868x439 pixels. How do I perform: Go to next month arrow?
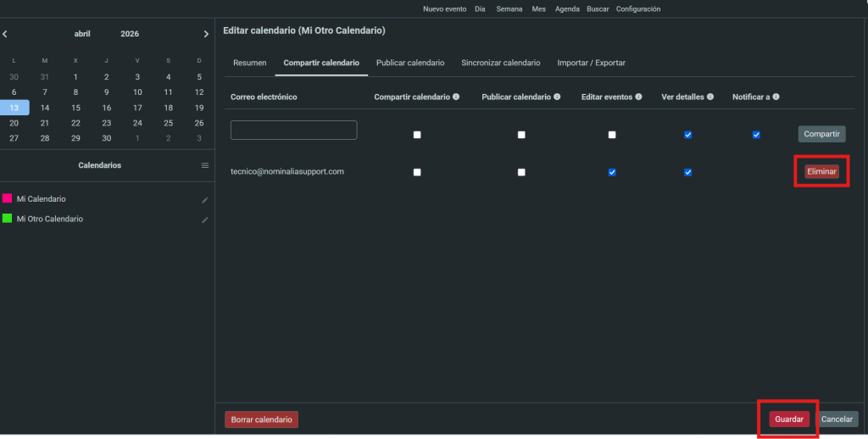(x=206, y=34)
